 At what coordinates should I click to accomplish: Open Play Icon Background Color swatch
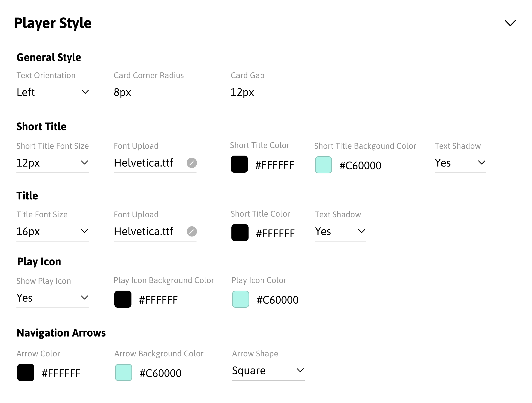coord(123,299)
